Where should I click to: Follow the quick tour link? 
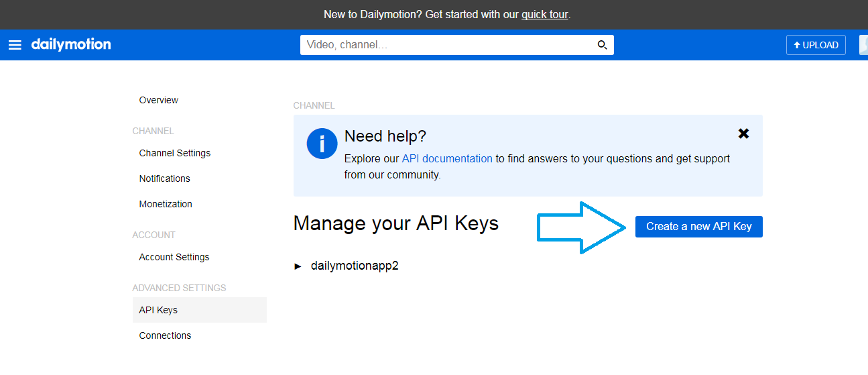click(545, 14)
